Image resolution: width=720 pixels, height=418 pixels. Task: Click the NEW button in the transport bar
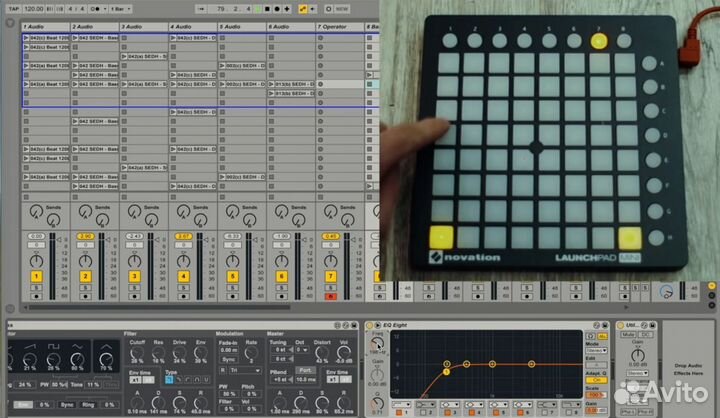pyautogui.click(x=342, y=9)
